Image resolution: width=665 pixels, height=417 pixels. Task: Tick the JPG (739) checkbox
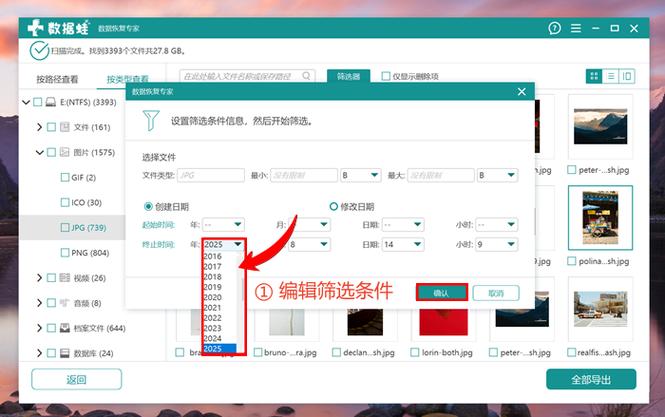coord(65,228)
